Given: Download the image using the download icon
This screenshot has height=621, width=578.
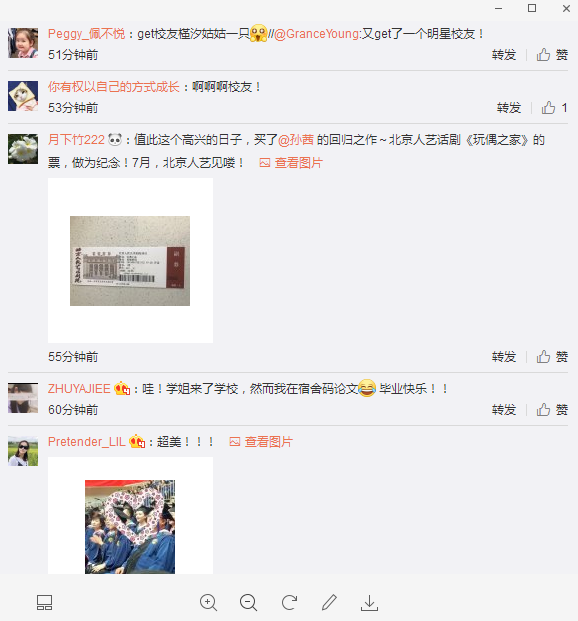Looking at the screenshot, I should 369,603.
